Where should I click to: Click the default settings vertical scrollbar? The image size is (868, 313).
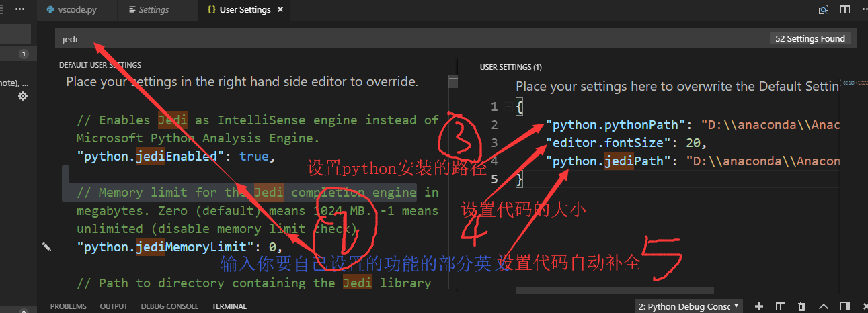[453, 82]
